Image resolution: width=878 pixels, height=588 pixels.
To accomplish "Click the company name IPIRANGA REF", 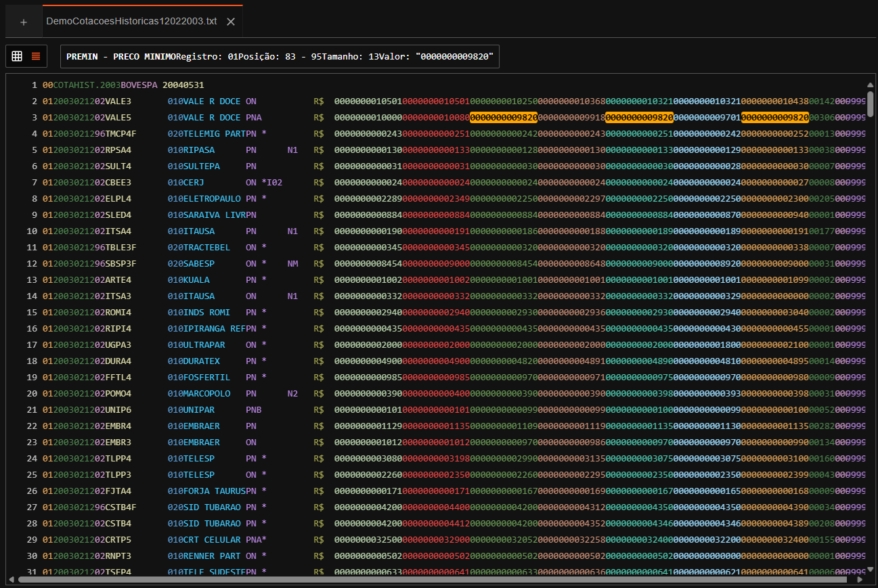I will click(215, 329).
